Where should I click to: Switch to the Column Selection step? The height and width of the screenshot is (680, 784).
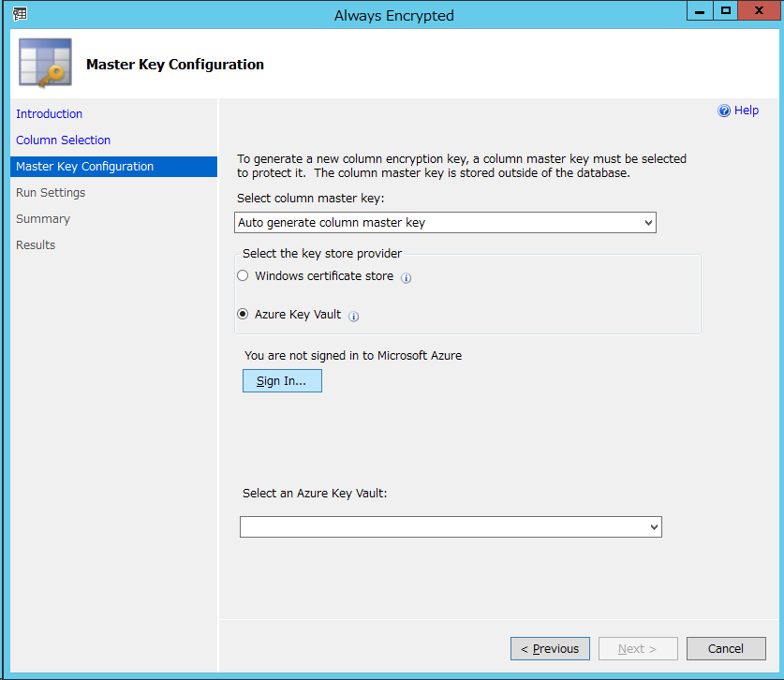tap(63, 140)
